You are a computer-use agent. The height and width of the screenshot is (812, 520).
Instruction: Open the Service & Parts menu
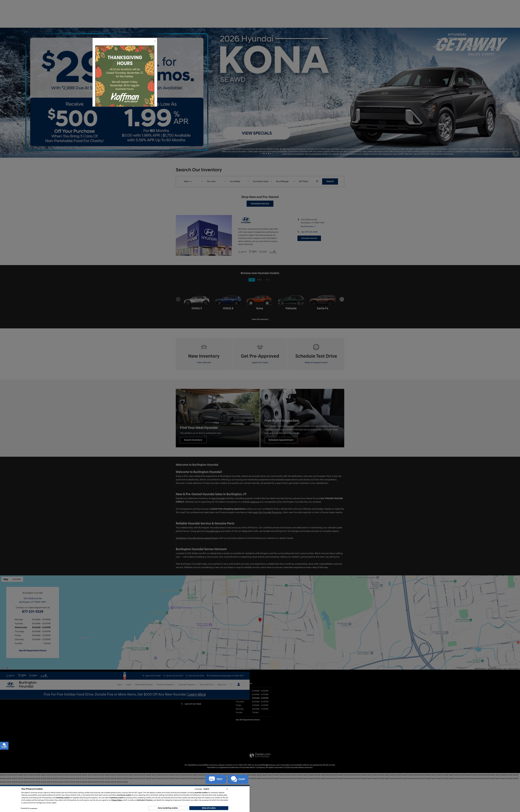[x=207, y=685]
